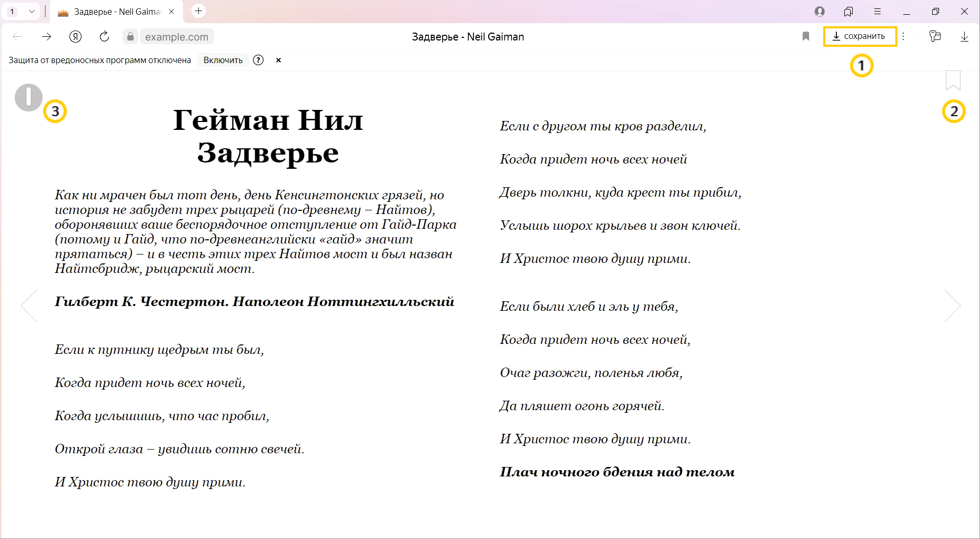
Task: Open the browser downloads icon
Action: (x=964, y=36)
